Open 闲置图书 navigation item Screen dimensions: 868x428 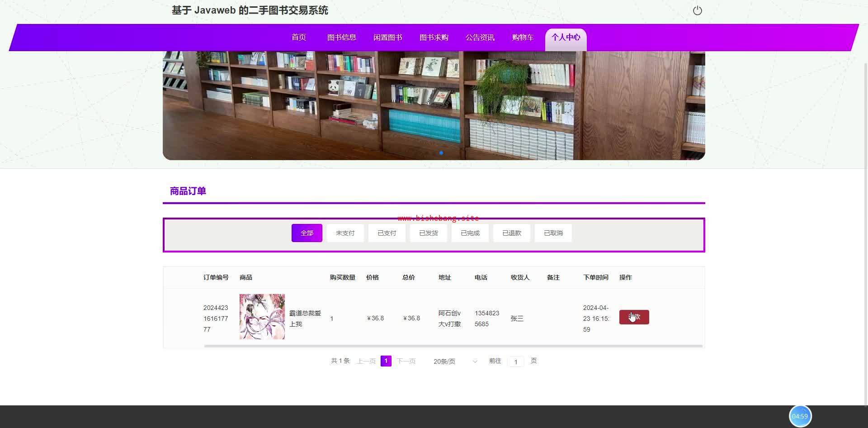pos(388,38)
